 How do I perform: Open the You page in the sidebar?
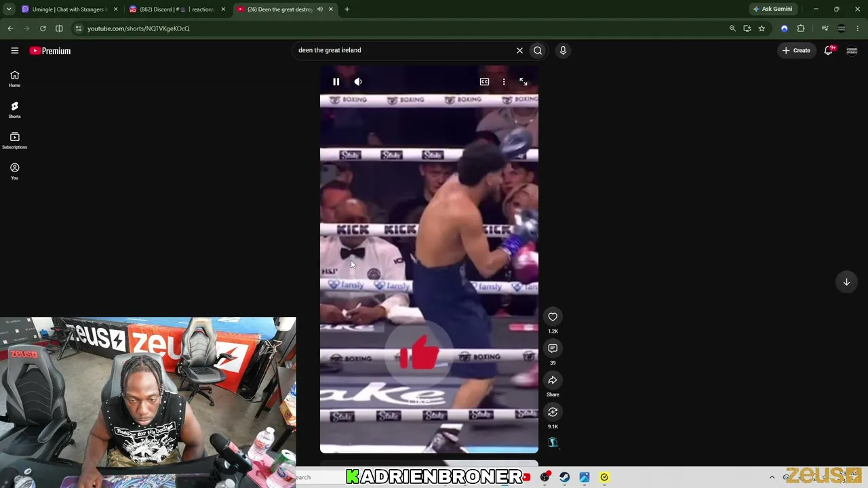pos(14,171)
